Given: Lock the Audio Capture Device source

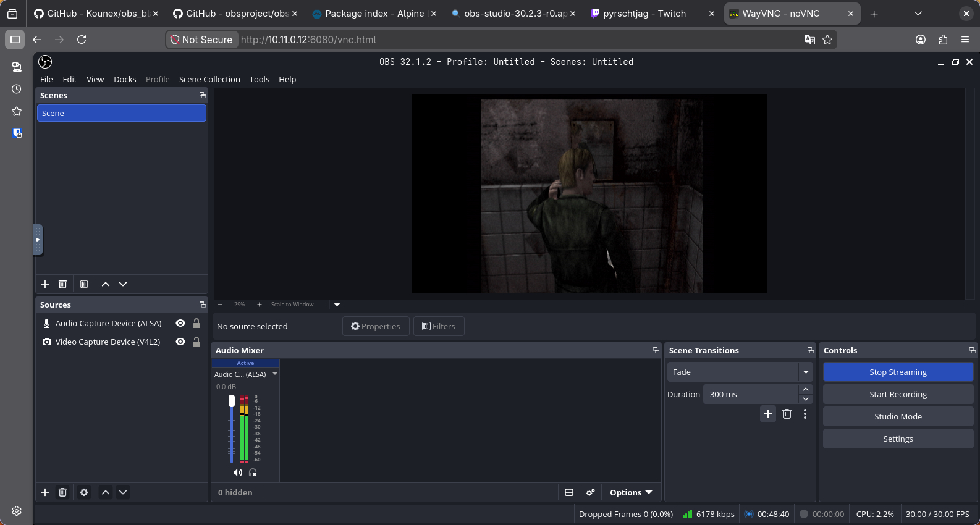Looking at the screenshot, I should 196,323.
